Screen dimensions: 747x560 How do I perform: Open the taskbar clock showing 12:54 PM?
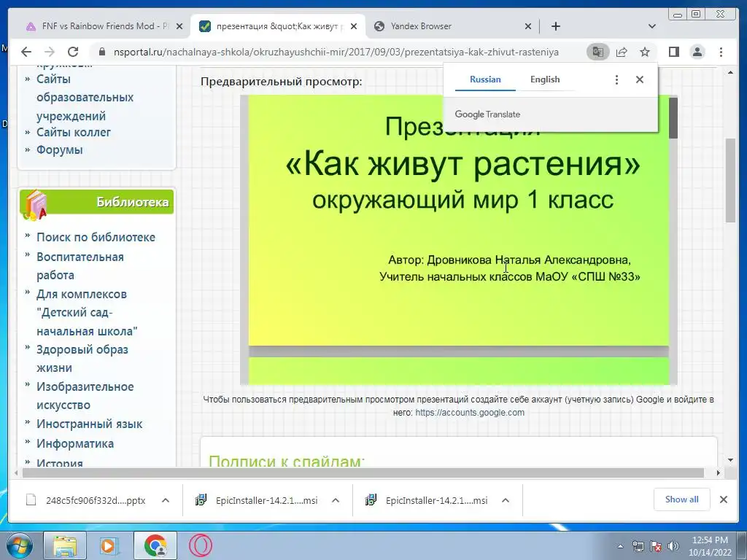(x=710, y=546)
